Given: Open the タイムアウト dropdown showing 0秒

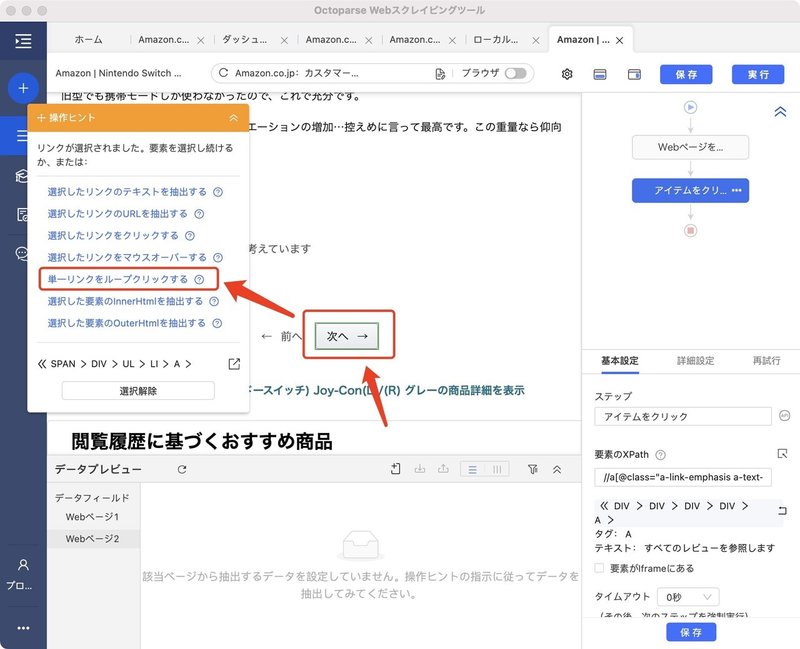Looking at the screenshot, I should tap(687, 597).
